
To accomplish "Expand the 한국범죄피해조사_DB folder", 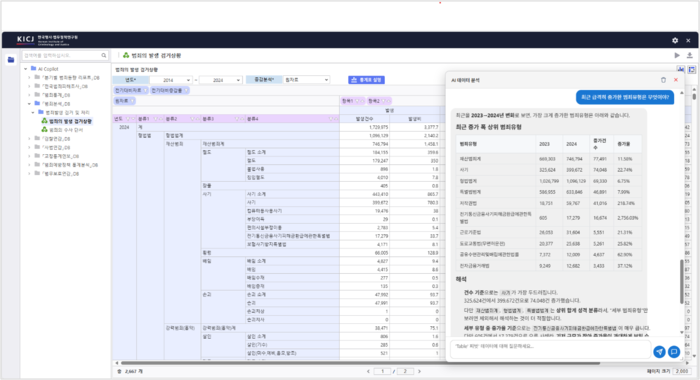I will coord(29,86).
